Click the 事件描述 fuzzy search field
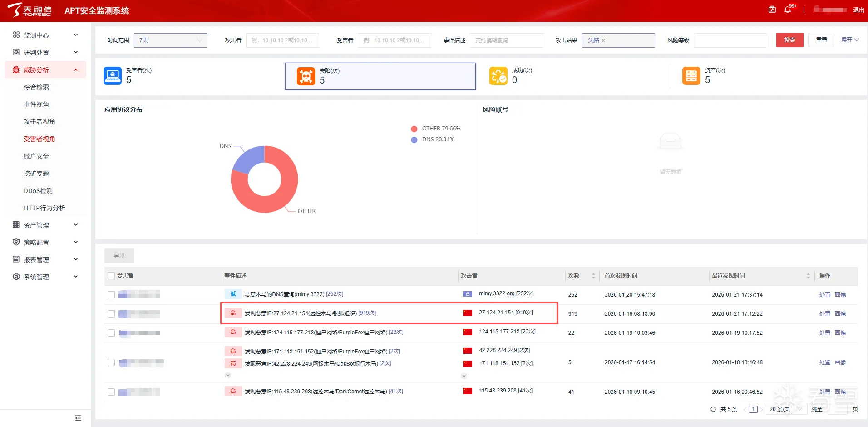The image size is (868, 427). point(507,40)
